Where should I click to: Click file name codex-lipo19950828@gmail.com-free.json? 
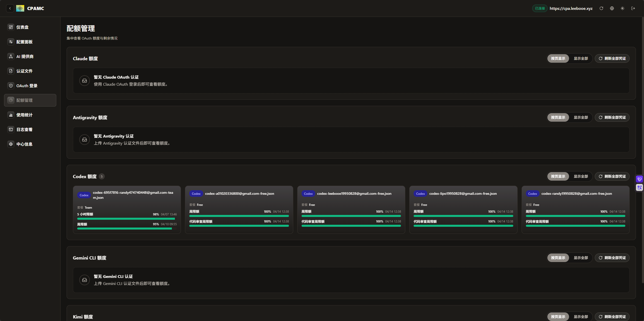463,194
